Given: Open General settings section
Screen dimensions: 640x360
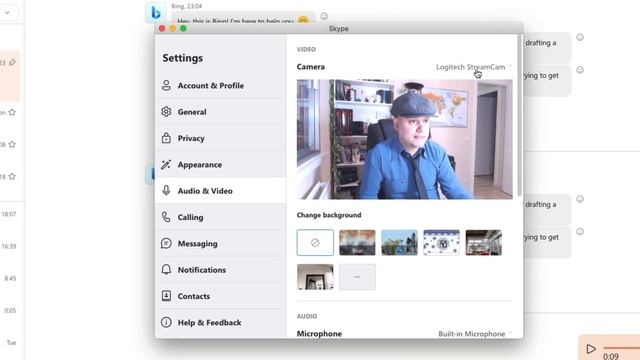Looking at the screenshot, I should point(220,112).
